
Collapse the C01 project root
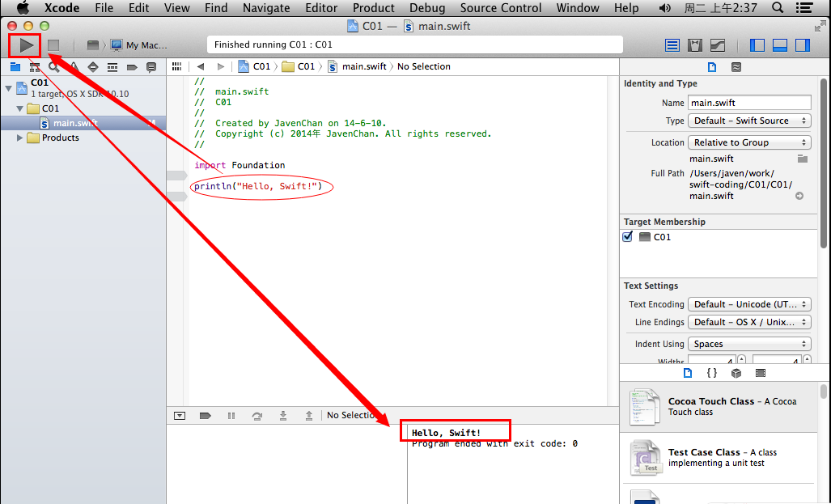(8, 88)
